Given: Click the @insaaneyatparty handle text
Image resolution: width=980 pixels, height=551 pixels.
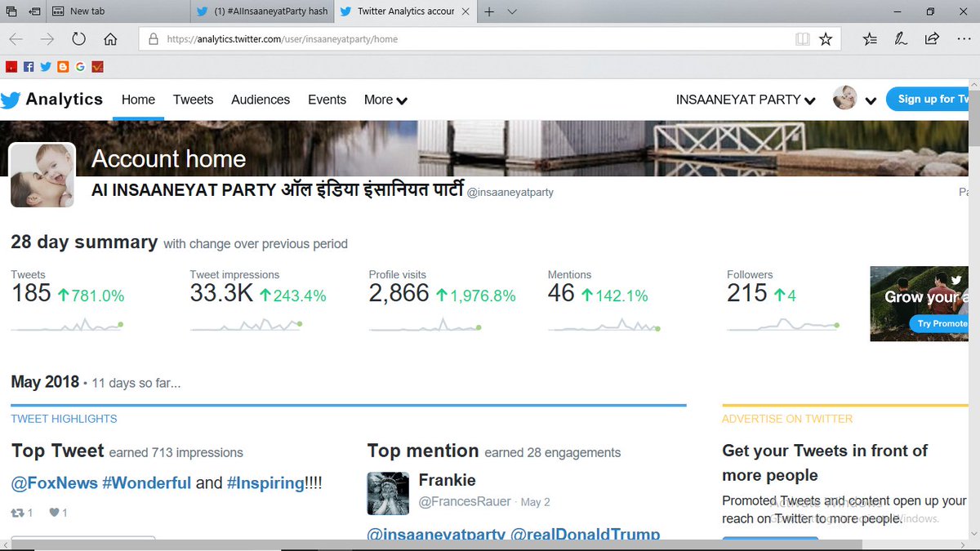Looking at the screenshot, I should pos(510,193).
